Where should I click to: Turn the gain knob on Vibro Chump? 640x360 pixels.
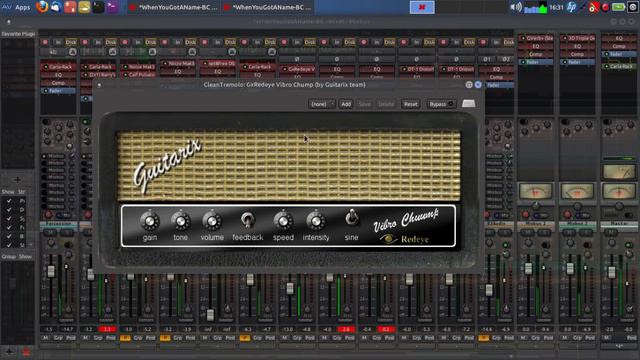150,221
